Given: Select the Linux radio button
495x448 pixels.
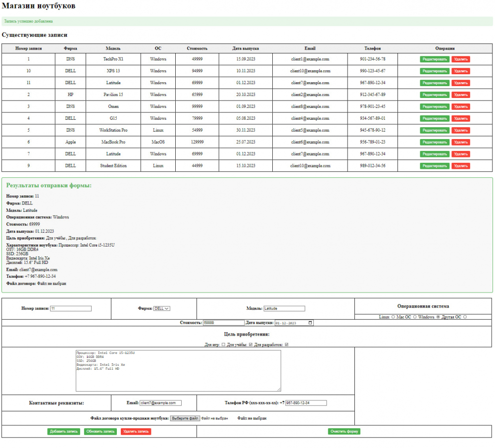Looking at the screenshot, I should pos(393,317).
